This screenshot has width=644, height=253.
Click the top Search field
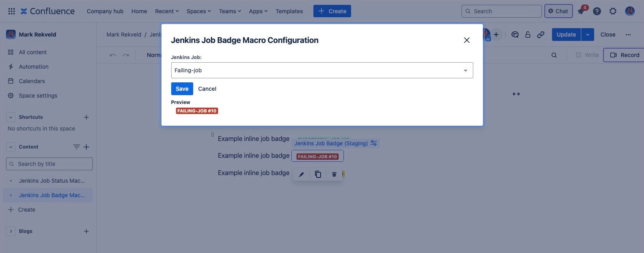click(x=502, y=11)
